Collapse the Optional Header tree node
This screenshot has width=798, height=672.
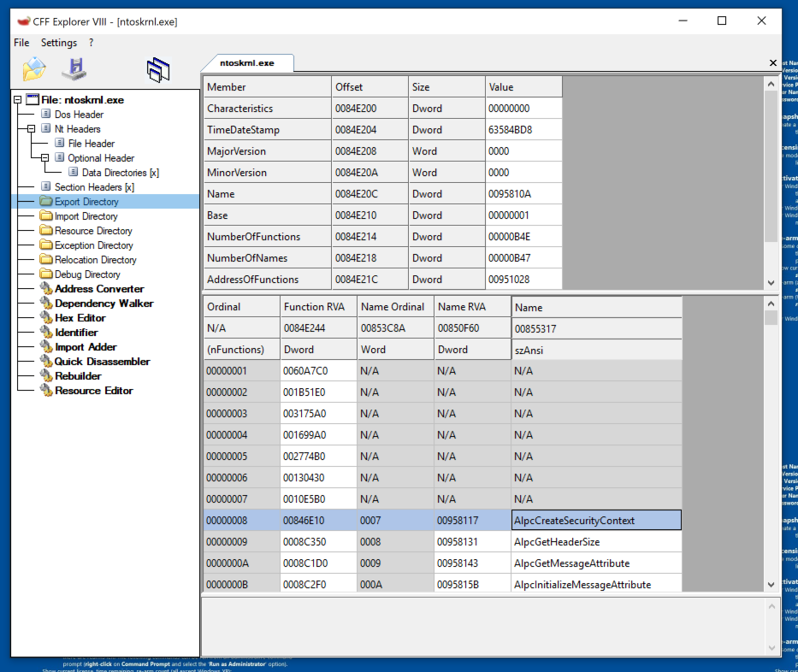45,158
